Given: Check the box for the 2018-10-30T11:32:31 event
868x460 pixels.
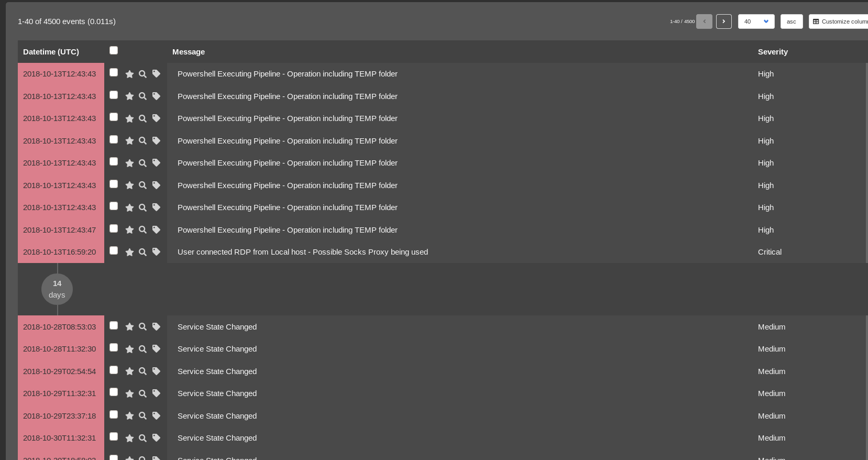Looking at the screenshot, I should pos(114,436).
